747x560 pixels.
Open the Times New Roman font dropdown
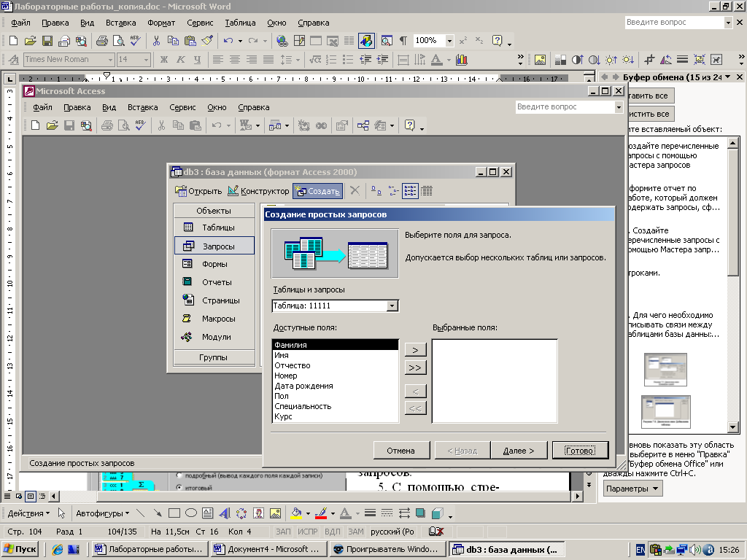coord(111,60)
